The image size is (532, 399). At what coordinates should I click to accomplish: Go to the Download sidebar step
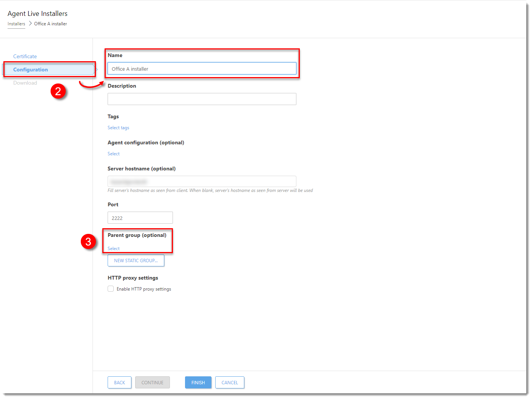click(25, 83)
